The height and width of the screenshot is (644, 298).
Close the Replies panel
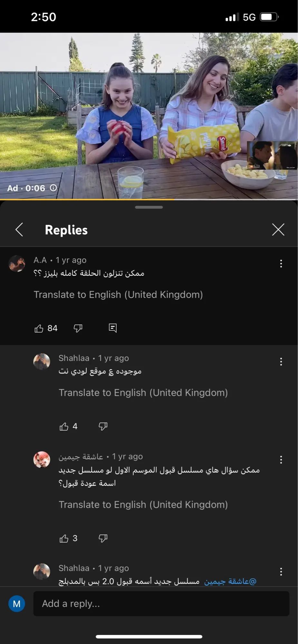click(278, 230)
